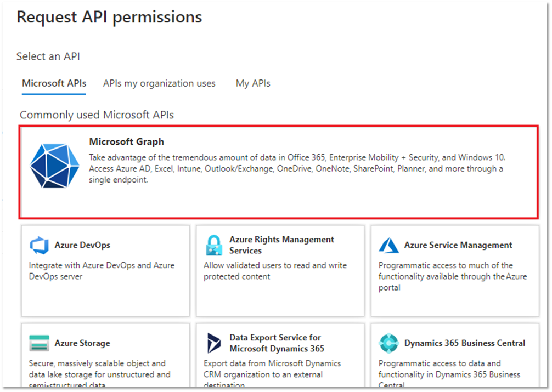Screen dimensions: 552x392
Task: Choose the Azure DevOps title text
Action: [82, 245]
